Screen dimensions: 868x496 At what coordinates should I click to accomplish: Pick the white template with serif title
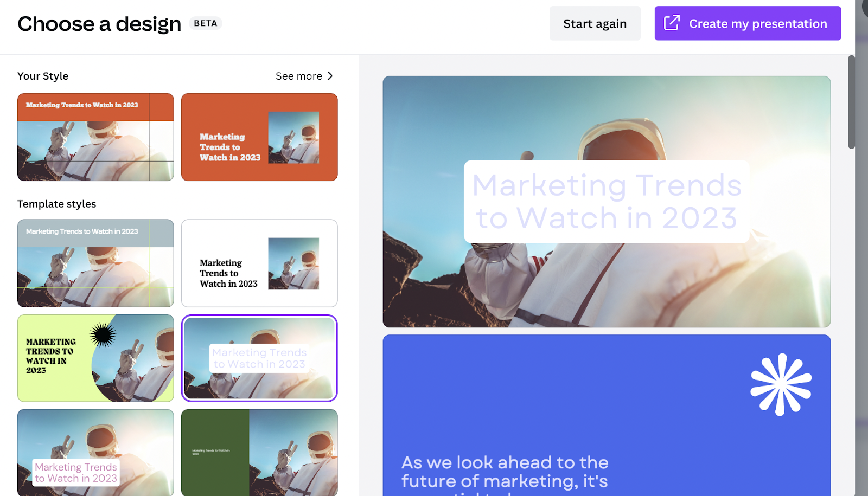click(x=259, y=263)
